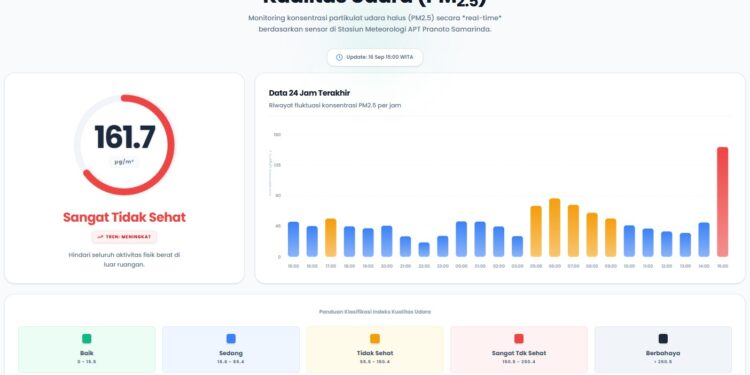The image size is (750, 375).
Task: Select the orange Tidak Sehat color swatch
Action: coord(375,339)
